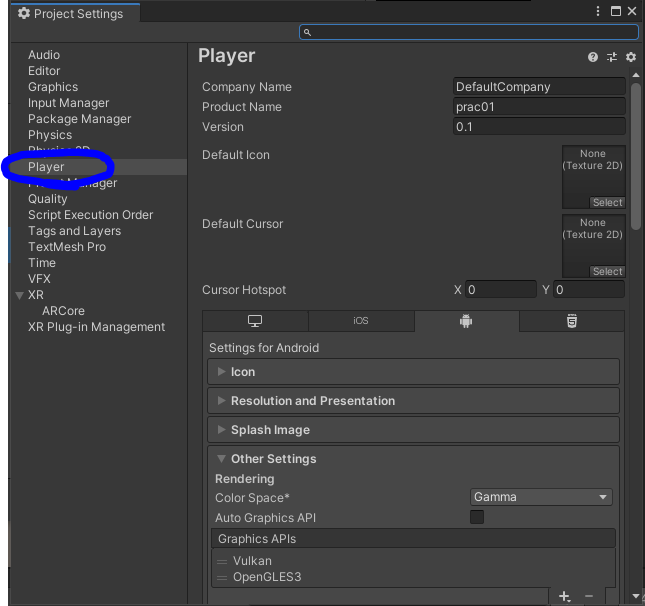The image size is (645, 606).
Task: Select Editor in settings list
Action: (44, 71)
